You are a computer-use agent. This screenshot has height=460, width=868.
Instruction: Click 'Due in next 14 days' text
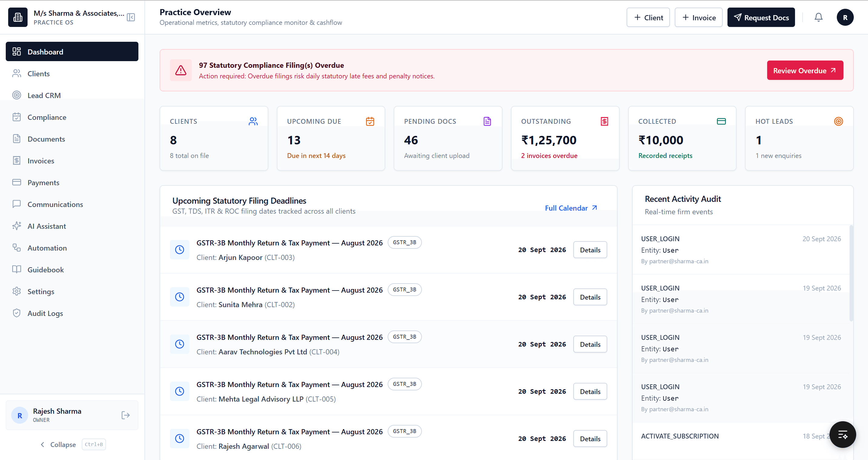(316, 155)
